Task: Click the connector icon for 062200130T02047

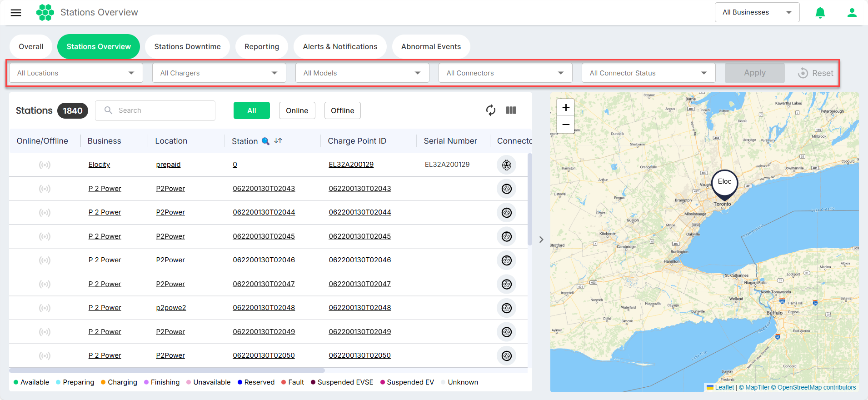Action: (507, 284)
